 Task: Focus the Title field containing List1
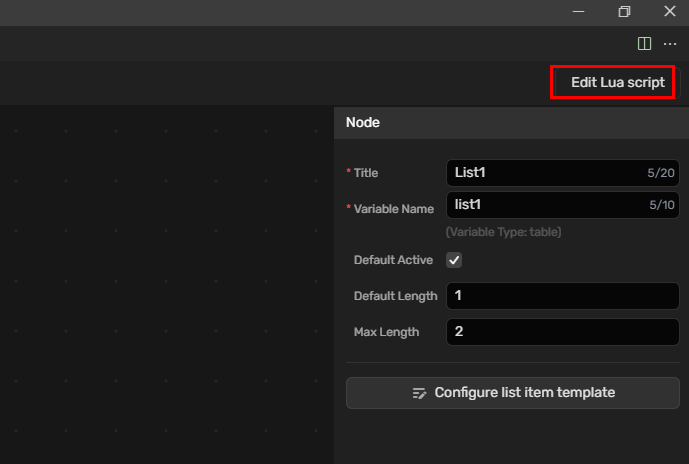(540, 173)
